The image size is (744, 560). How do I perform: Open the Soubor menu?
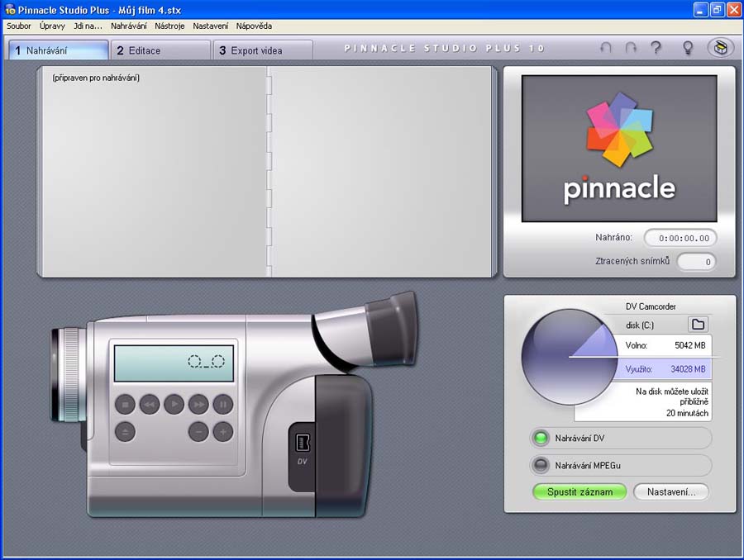pos(19,26)
